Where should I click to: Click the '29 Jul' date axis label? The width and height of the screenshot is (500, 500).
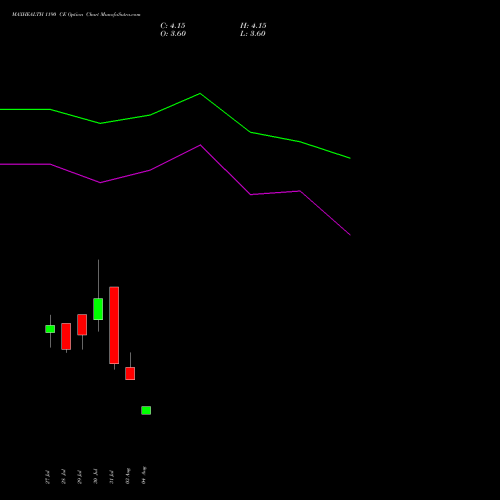point(79,477)
